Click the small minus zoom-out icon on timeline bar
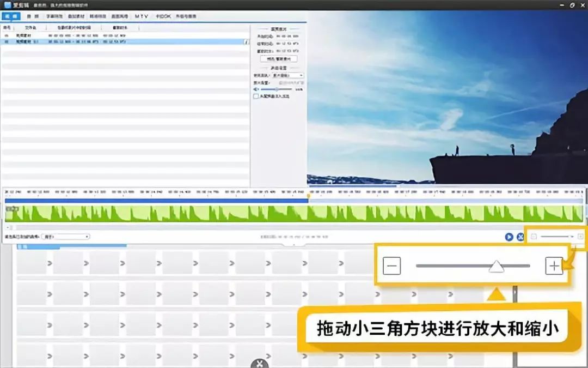The height and width of the screenshot is (368, 588). pyautogui.click(x=534, y=236)
